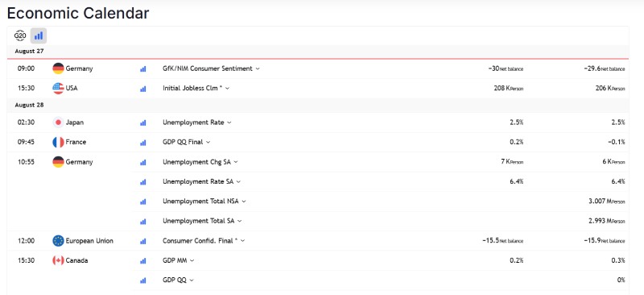Click the France country name
This screenshot has height=295, width=644.
click(76, 142)
